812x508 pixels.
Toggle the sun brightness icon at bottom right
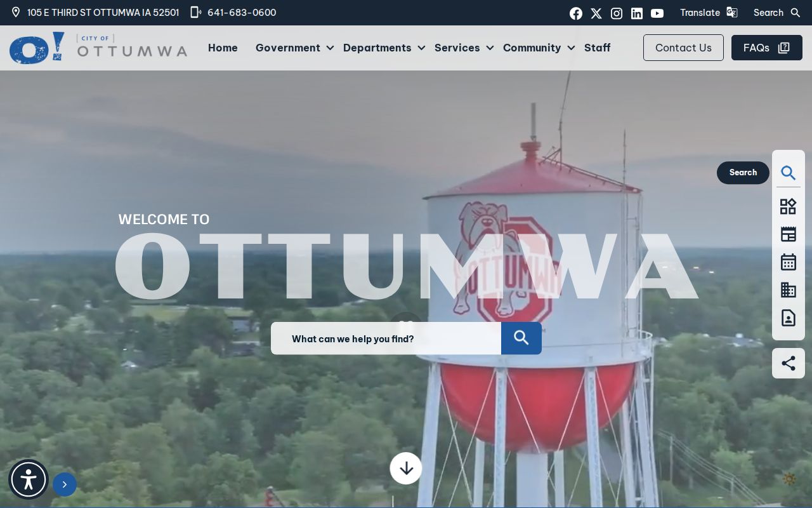pos(790,479)
